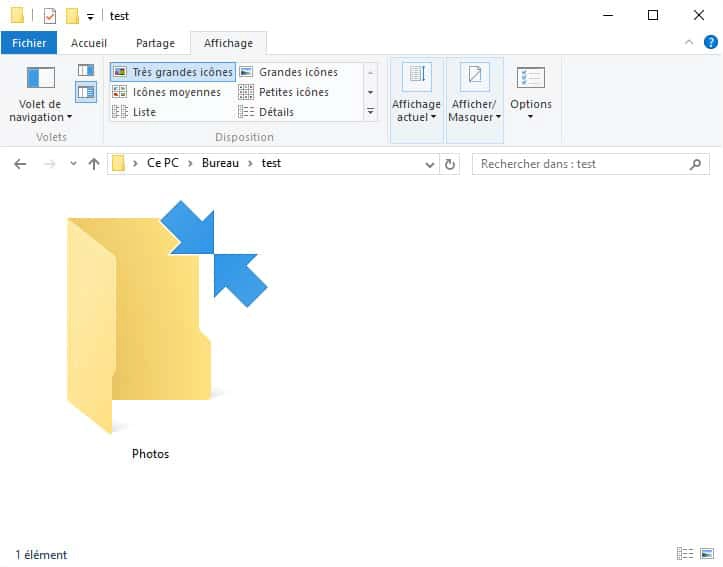Select Très grandes icônes layout

(x=173, y=72)
